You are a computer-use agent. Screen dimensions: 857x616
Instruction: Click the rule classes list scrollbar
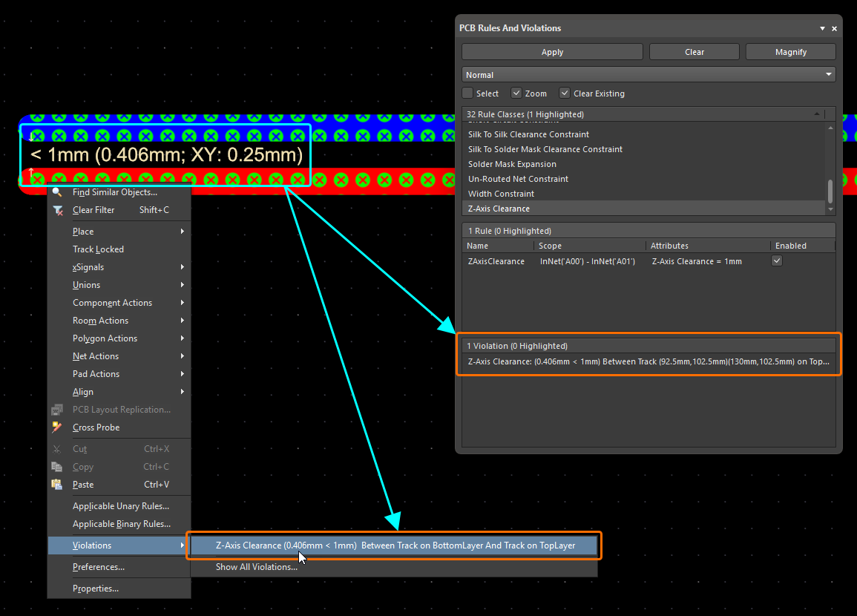pos(830,191)
